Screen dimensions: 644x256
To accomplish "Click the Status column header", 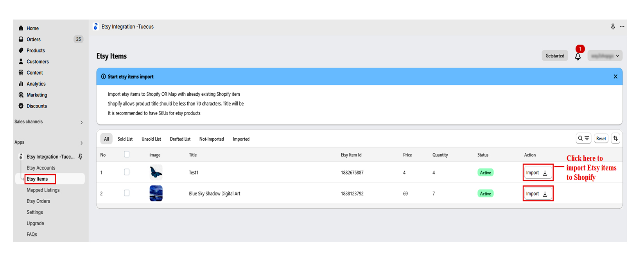I will [x=483, y=155].
